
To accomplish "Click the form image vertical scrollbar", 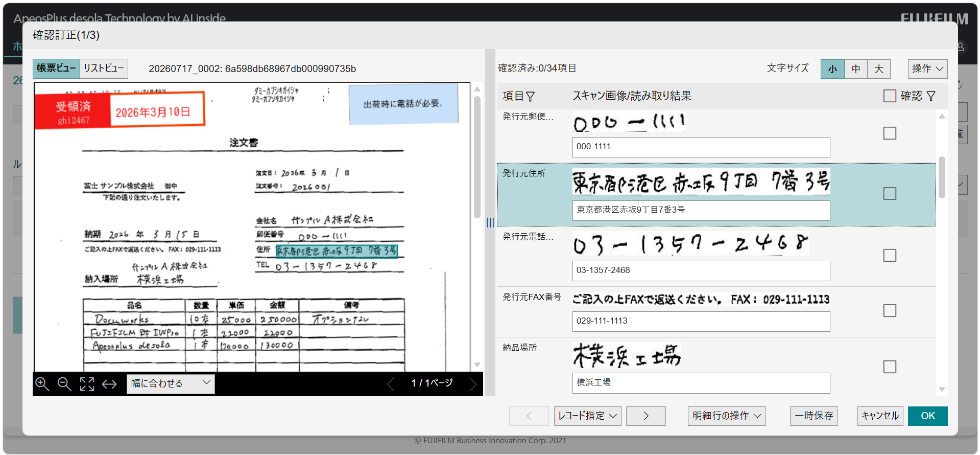I will [x=477, y=156].
